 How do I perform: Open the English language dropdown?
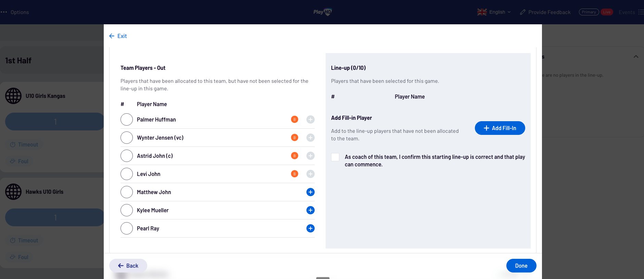pyautogui.click(x=494, y=12)
